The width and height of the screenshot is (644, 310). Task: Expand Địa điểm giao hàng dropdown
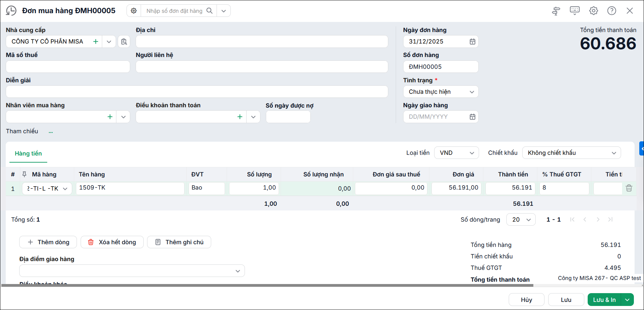click(x=238, y=271)
